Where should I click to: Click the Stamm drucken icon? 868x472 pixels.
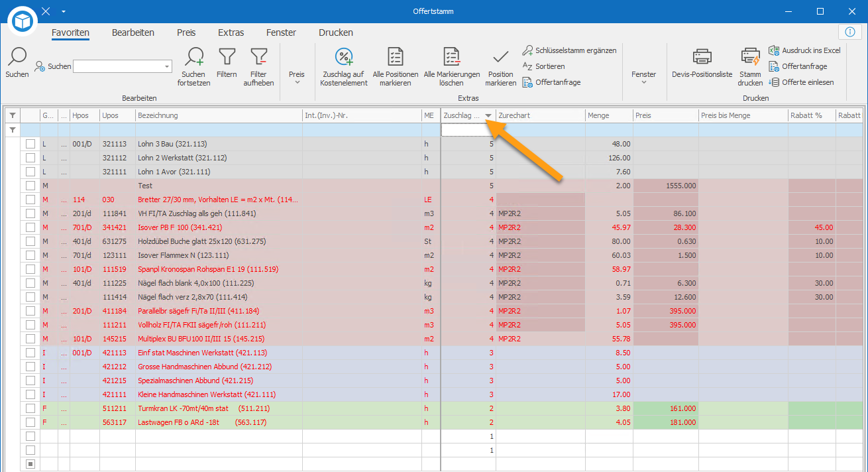(x=750, y=57)
